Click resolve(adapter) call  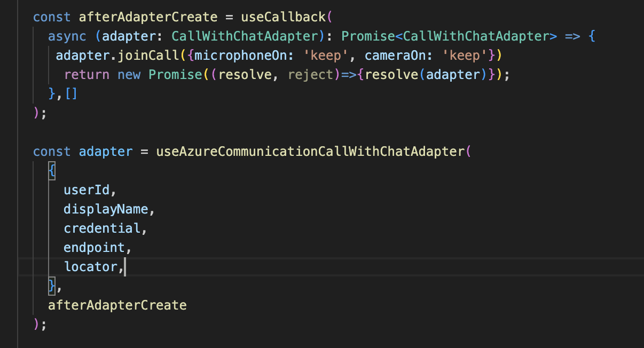427,75
